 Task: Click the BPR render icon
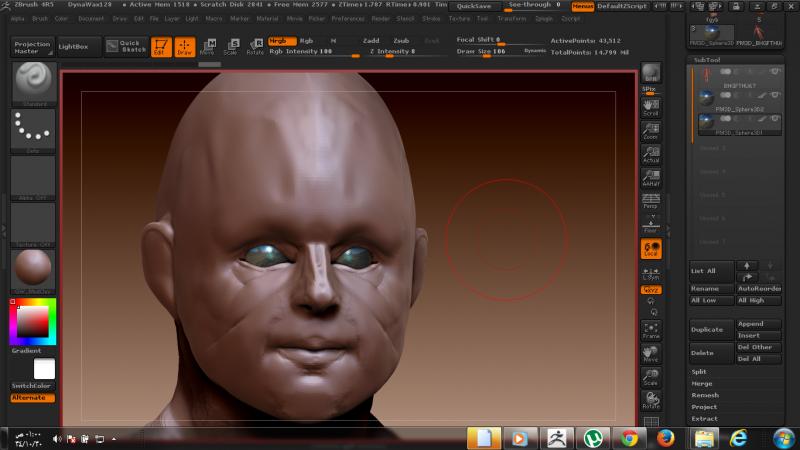click(x=651, y=73)
